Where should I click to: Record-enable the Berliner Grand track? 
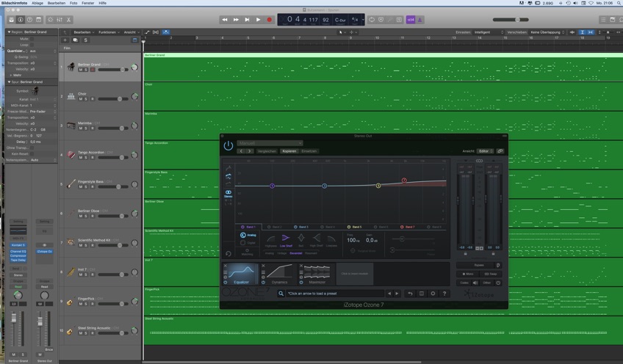click(93, 70)
